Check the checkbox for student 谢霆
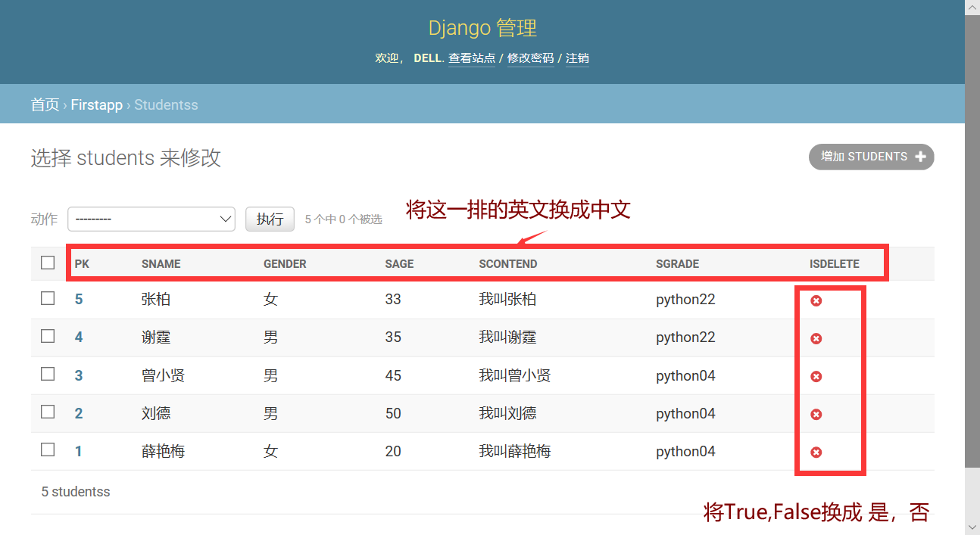980x535 pixels. (48, 336)
